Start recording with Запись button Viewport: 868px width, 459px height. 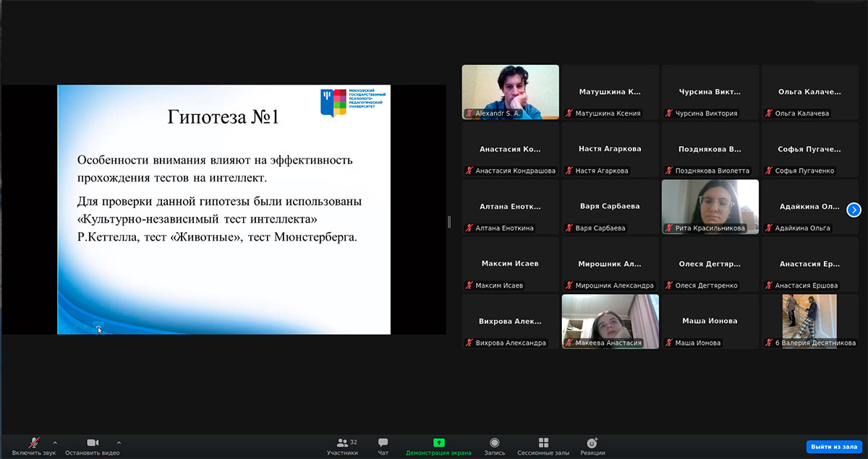coord(494,446)
